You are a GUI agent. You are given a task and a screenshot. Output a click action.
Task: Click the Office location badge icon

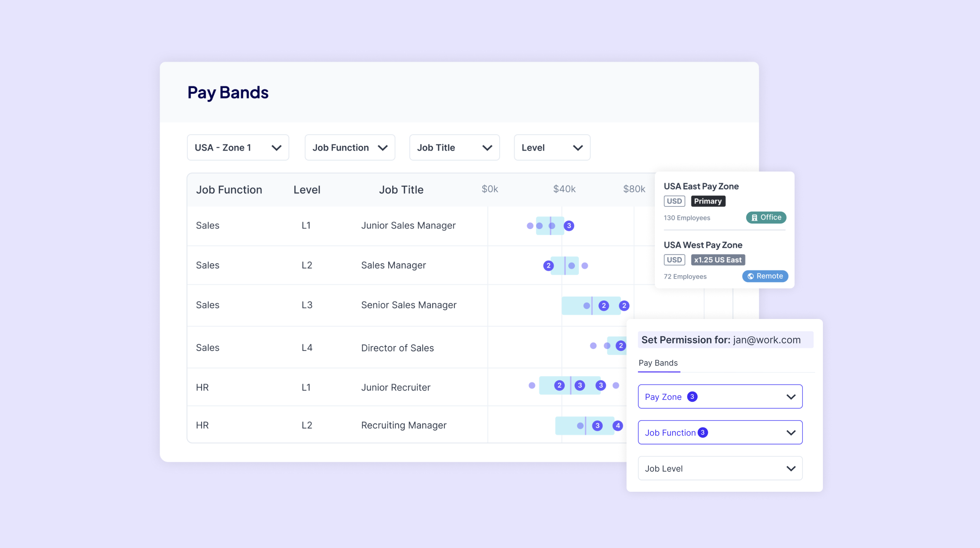(x=754, y=218)
